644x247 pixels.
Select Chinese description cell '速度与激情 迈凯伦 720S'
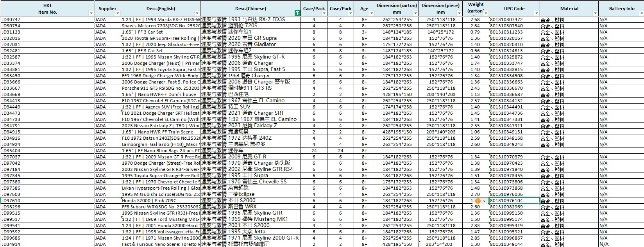click(251, 26)
